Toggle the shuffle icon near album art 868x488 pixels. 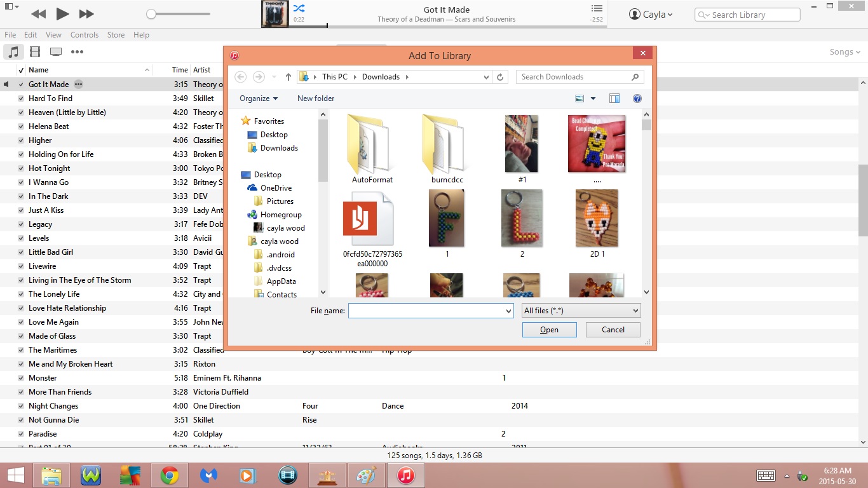coord(299,8)
